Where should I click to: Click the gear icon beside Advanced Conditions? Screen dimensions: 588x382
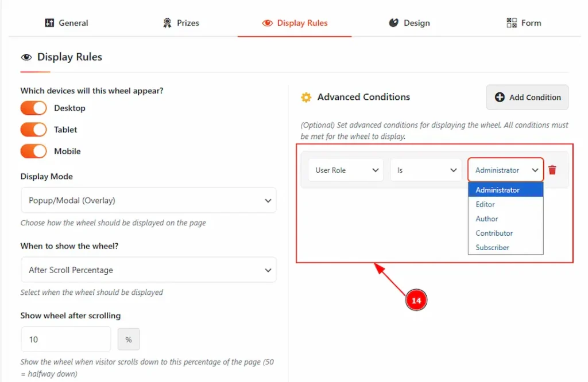tap(306, 98)
